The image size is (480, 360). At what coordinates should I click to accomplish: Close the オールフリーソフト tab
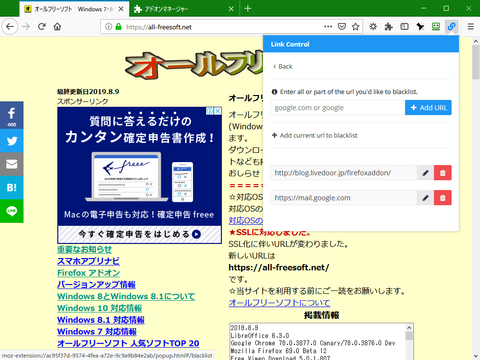click(x=121, y=9)
